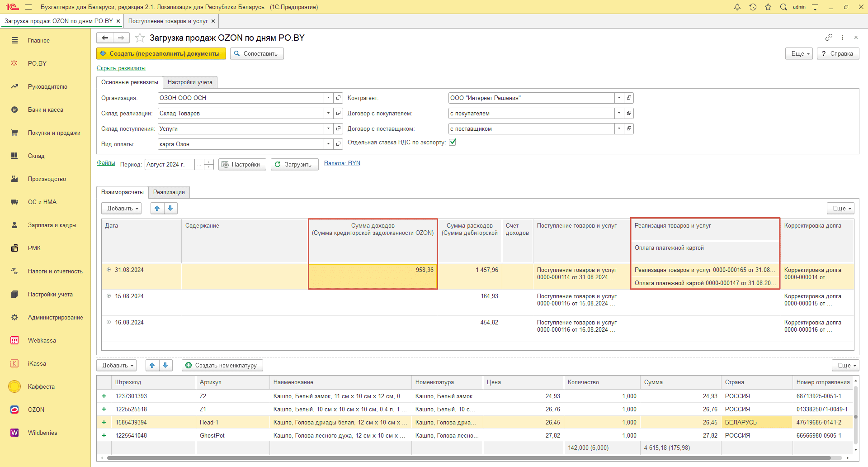Image resolution: width=868 pixels, height=467 pixels.
Task: Click Создать (перезаполнить) документы button
Action: 161,53
